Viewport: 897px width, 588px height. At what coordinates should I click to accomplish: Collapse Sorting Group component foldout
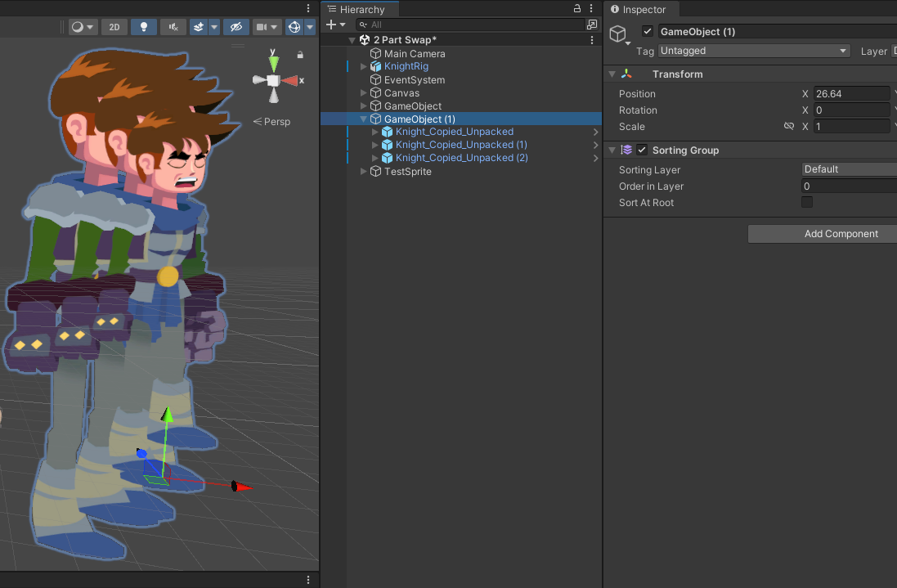pyautogui.click(x=612, y=150)
